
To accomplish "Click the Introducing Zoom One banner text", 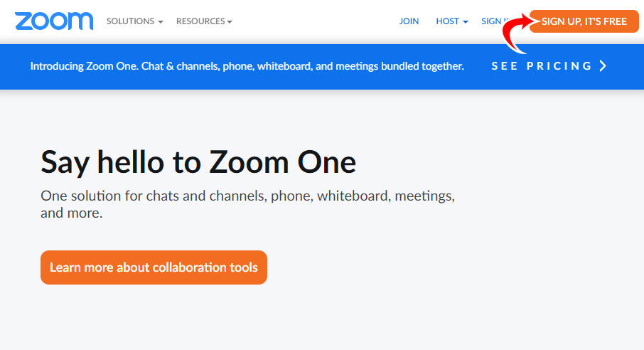I will 247,66.
